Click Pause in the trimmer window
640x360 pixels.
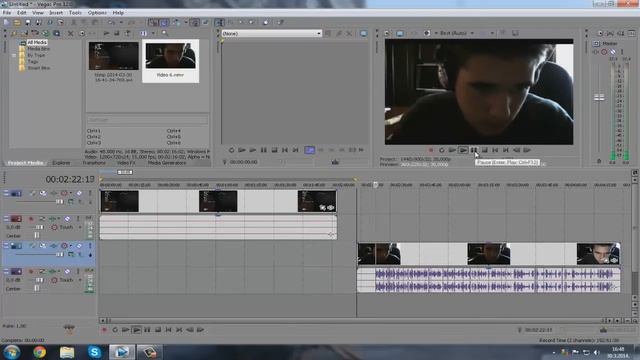tap(264, 150)
